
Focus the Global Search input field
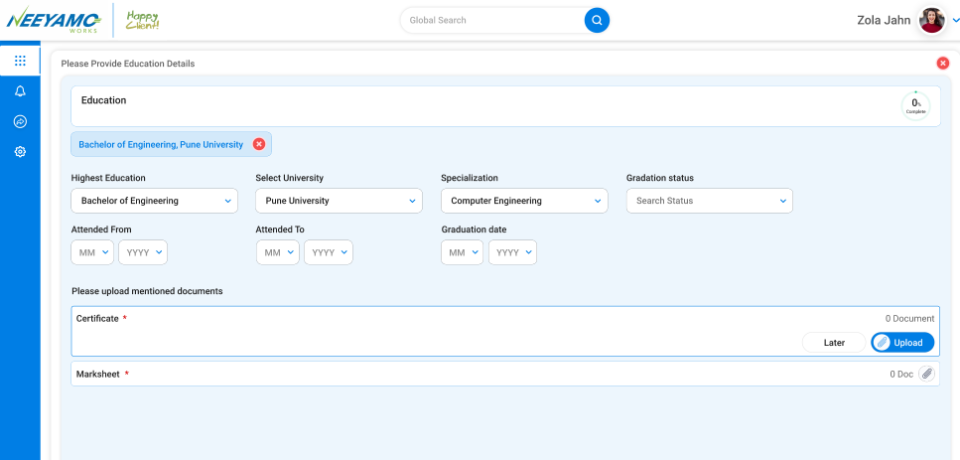point(493,20)
